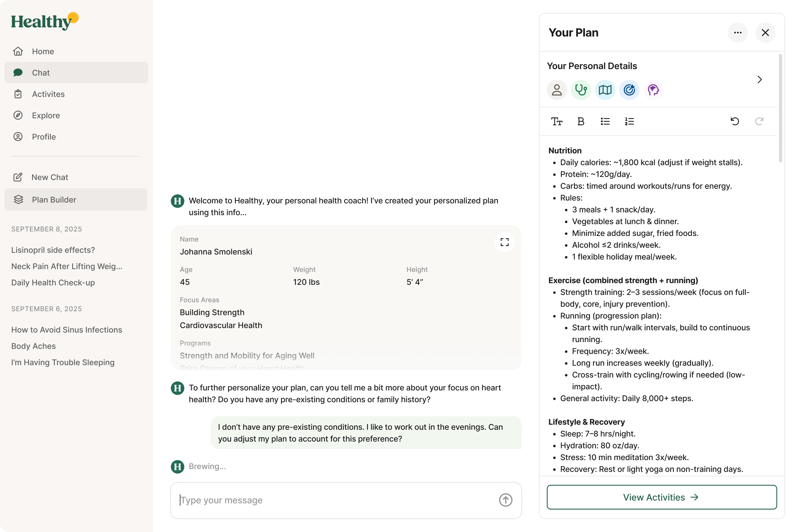Click the target goals icon
Viewport: 798px width, 532px height.
pos(629,90)
